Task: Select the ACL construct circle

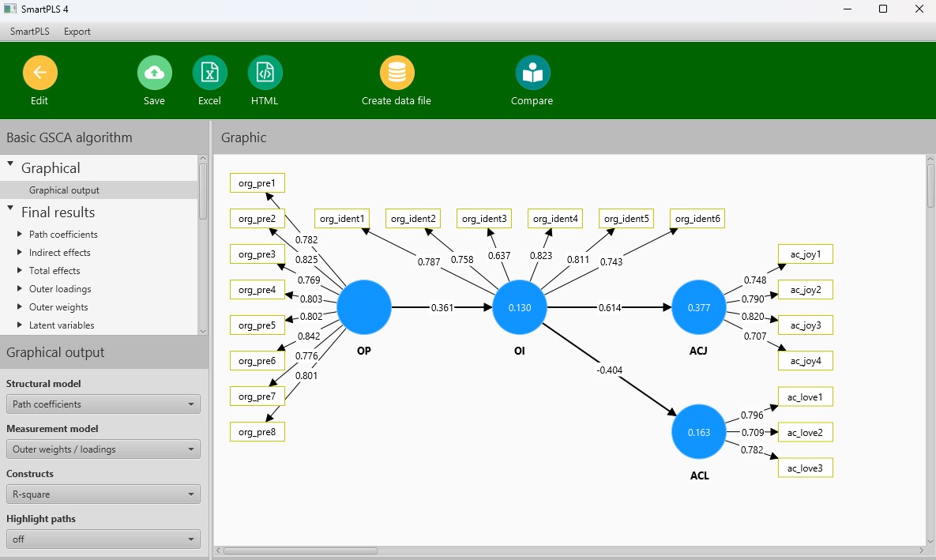Action: [x=699, y=432]
